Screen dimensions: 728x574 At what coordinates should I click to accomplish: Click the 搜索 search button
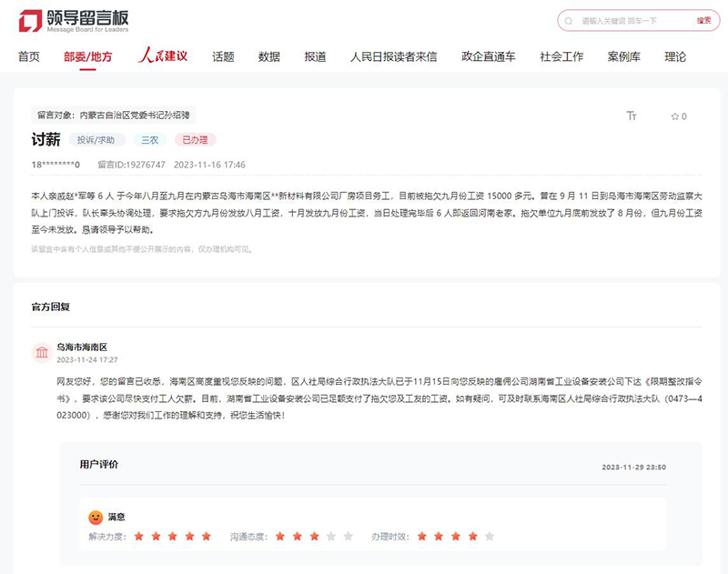[705, 21]
